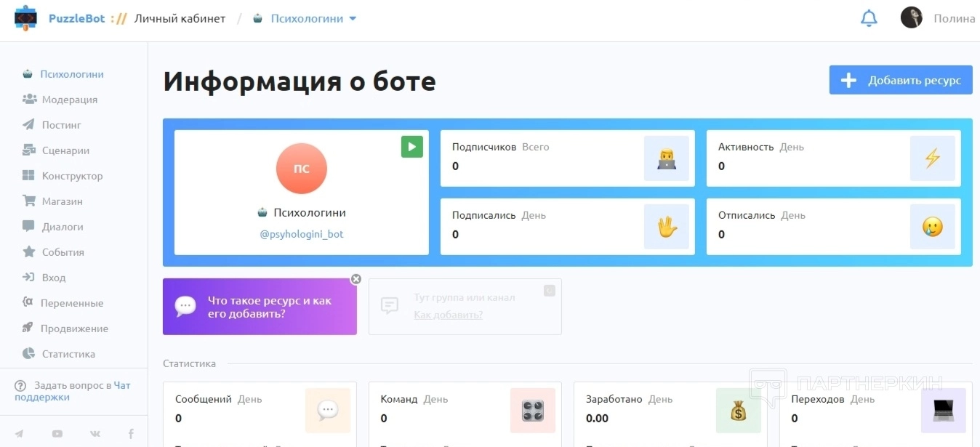
Task: Open the @psyhologini_bot link
Action: pyautogui.click(x=302, y=234)
